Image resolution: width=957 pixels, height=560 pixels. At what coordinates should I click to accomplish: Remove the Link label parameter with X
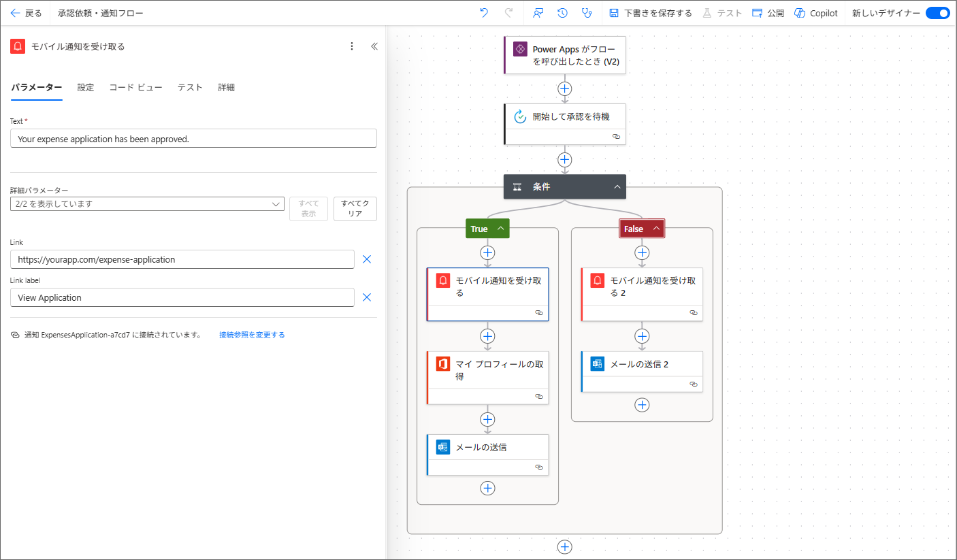[366, 297]
